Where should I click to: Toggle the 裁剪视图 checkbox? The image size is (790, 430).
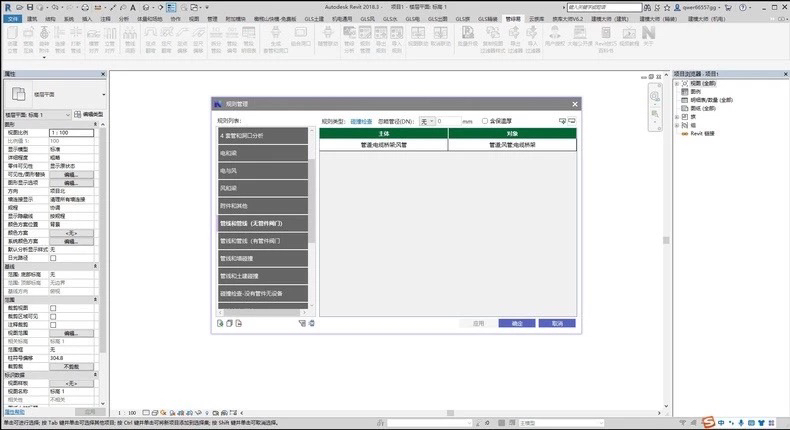coord(54,308)
